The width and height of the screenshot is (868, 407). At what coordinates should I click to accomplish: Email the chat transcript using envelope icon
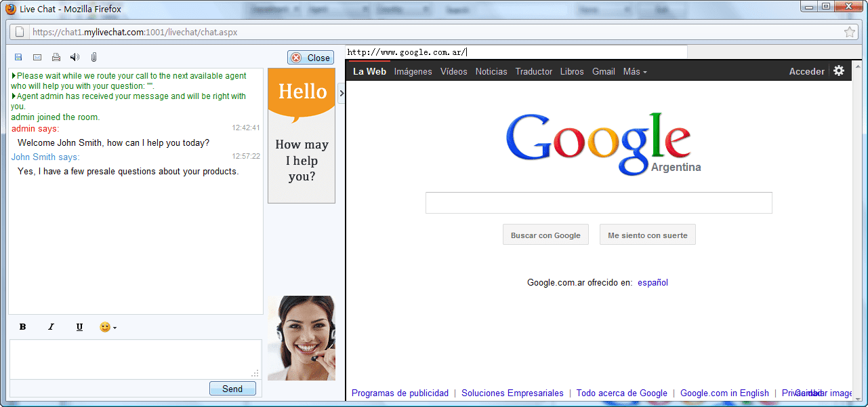37,58
